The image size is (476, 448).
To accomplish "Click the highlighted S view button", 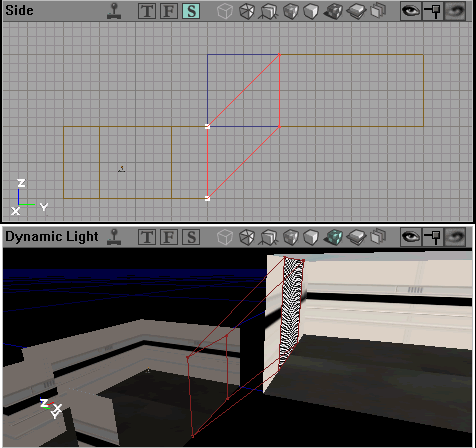I will click(x=191, y=11).
